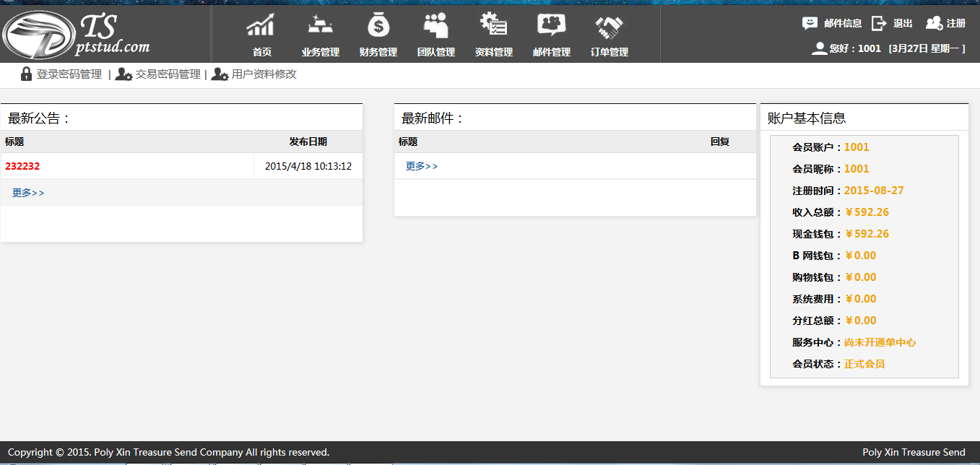This screenshot has width=980, height=465.
Task: Click the TS ptstud.com logo
Action: 77,35
